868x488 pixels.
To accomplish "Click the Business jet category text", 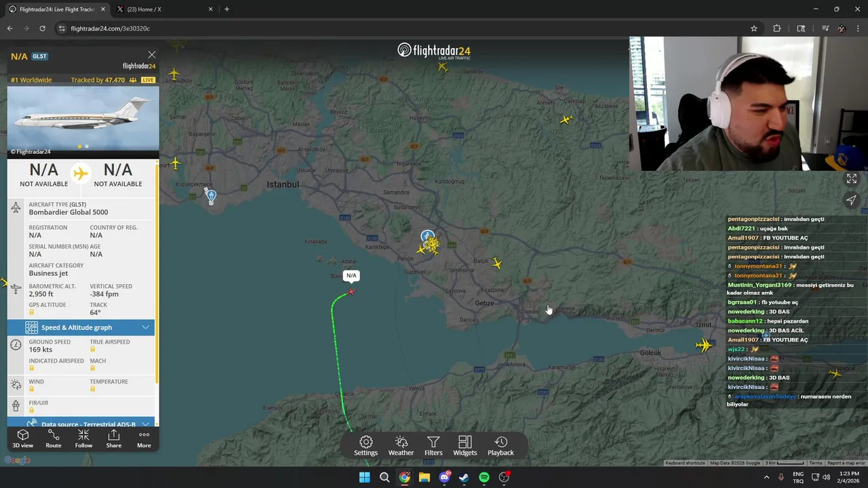I will pyautogui.click(x=48, y=273).
